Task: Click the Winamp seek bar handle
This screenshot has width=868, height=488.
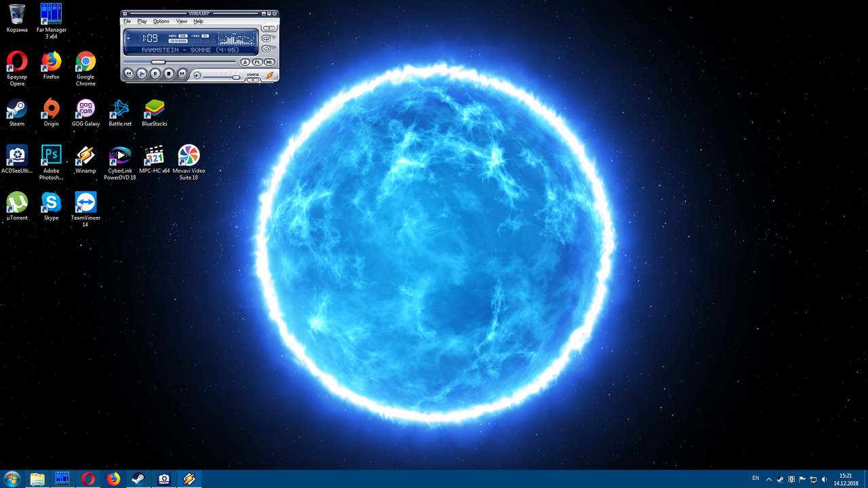Action: (158, 62)
